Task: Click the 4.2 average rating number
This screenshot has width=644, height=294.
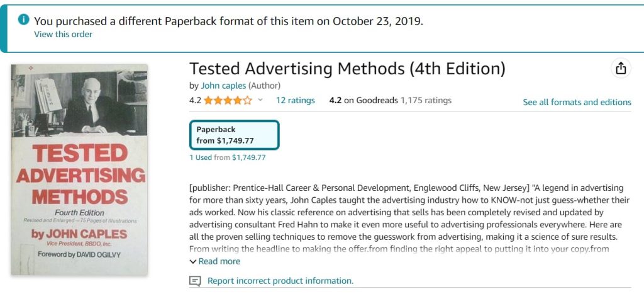Action: click(195, 100)
